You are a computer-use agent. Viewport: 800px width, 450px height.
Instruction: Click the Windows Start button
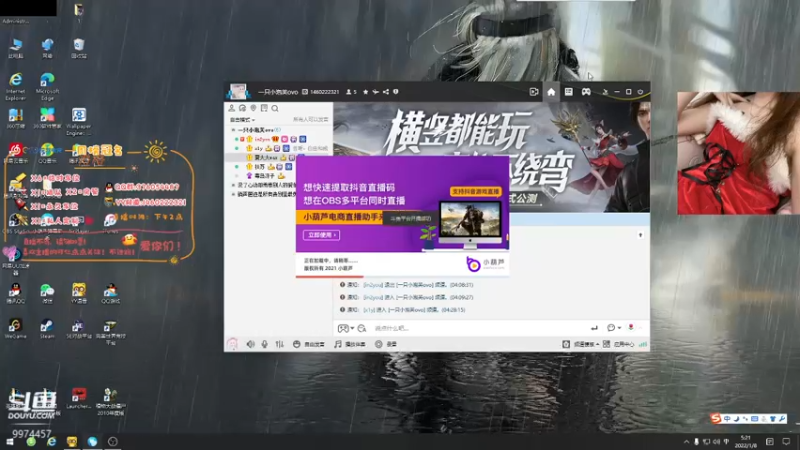pyautogui.click(x=10, y=442)
